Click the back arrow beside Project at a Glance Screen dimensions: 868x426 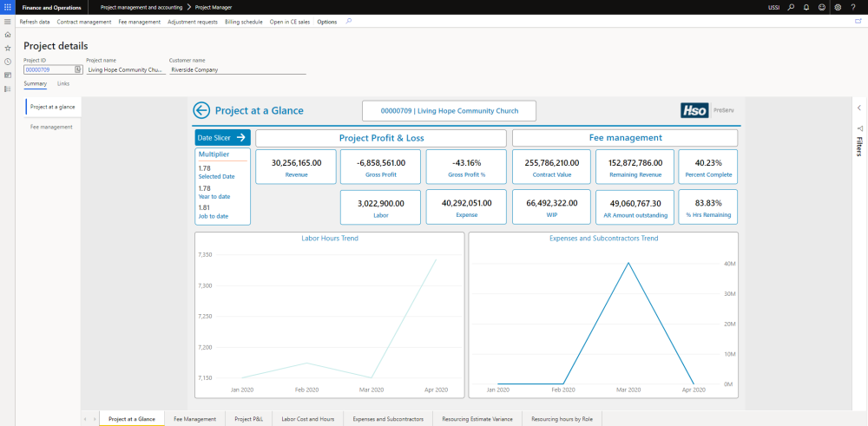tap(201, 110)
